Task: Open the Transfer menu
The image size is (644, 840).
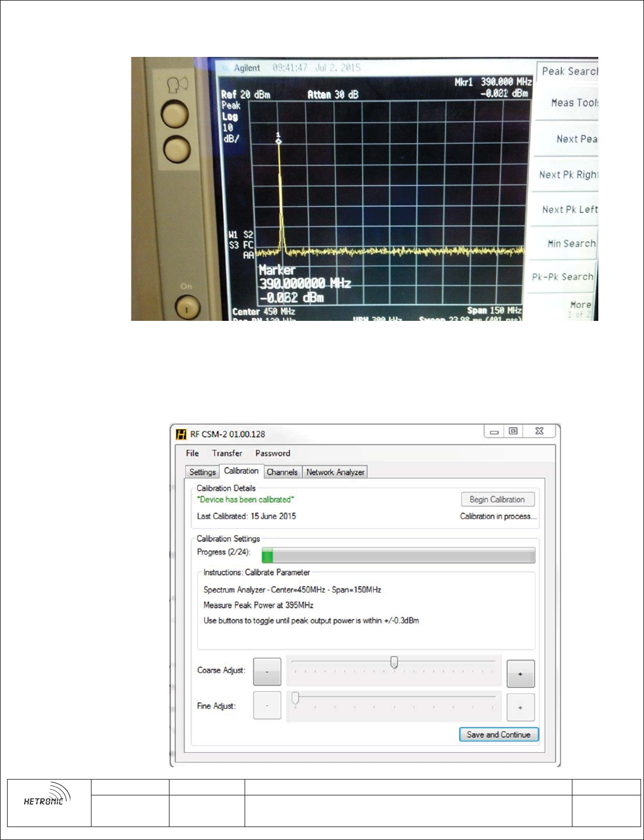Action: (x=227, y=453)
